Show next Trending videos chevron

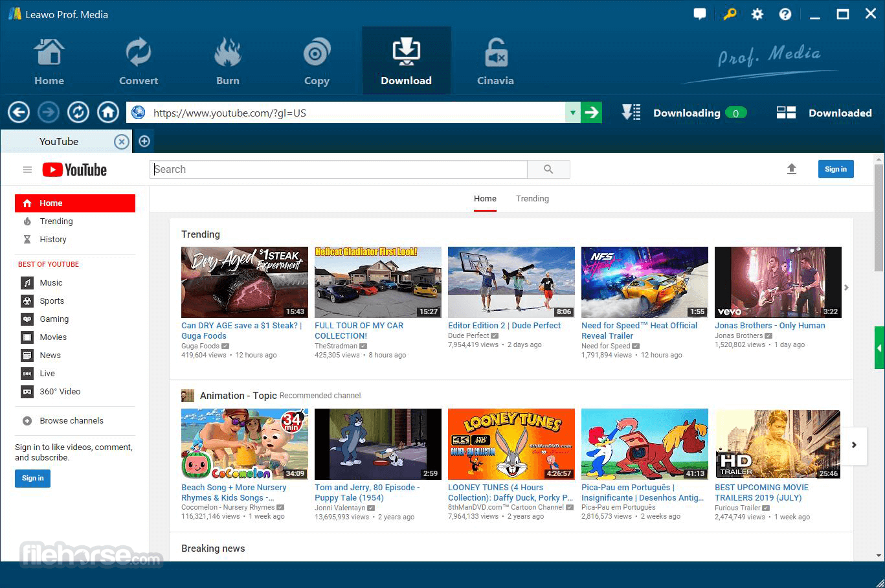(x=846, y=288)
